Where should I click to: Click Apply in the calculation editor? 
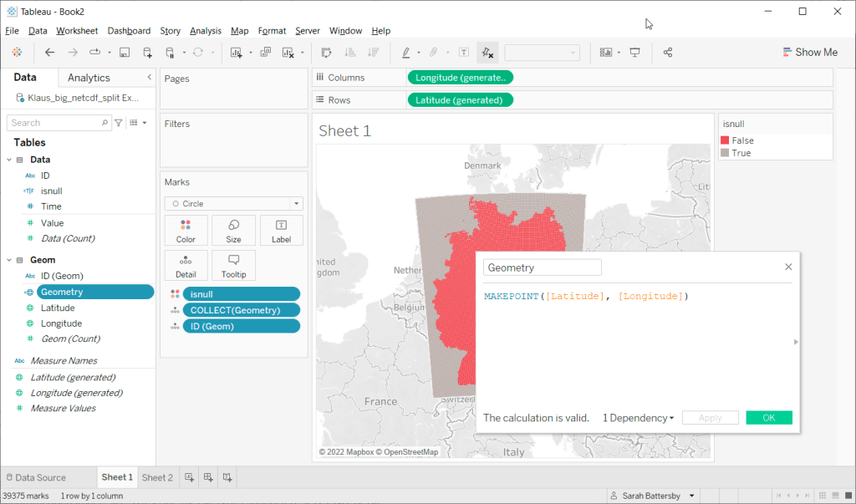click(x=711, y=418)
